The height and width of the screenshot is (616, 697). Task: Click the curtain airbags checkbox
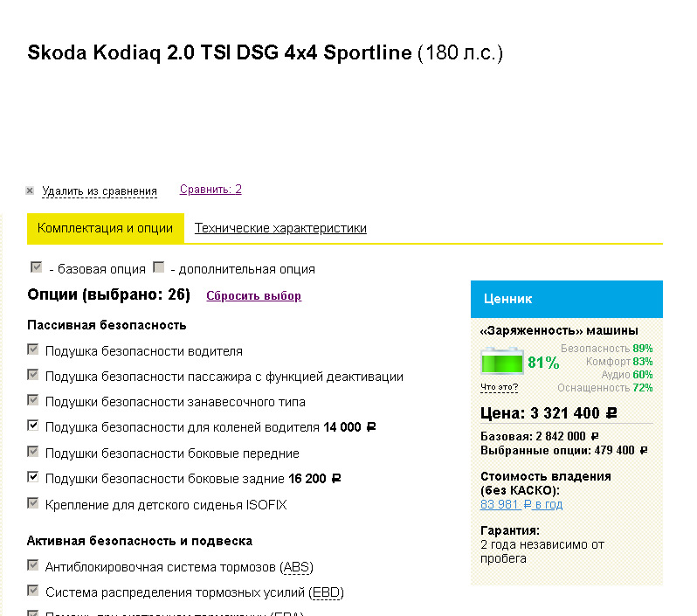34,401
